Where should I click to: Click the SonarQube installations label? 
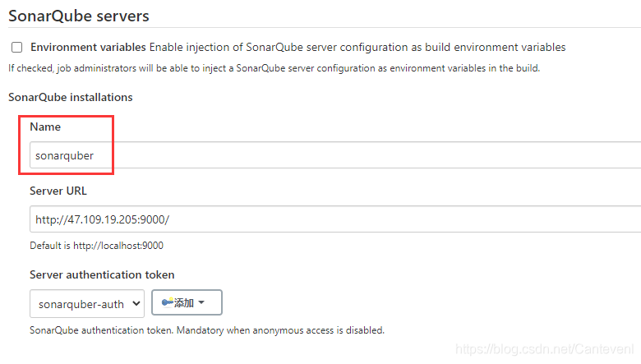point(71,97)
